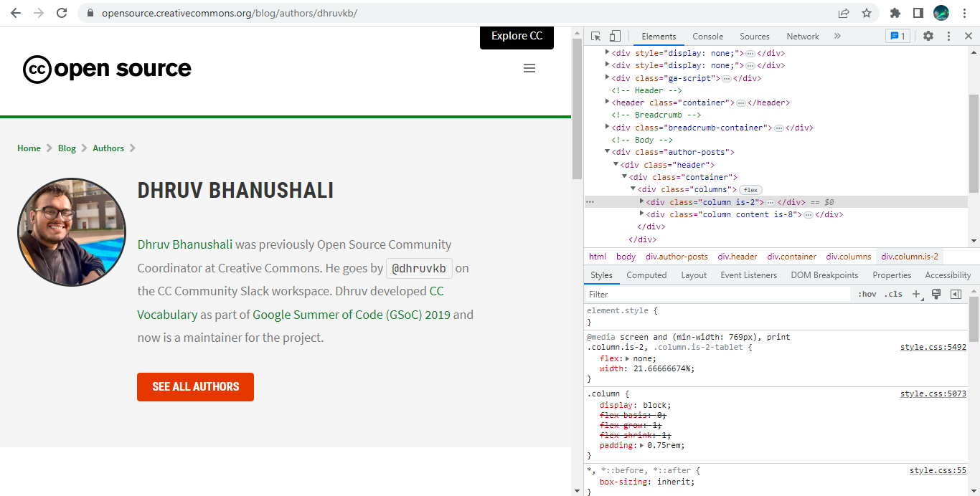Click the Authors breadcrumb link
The image size is (980, 496).
108,148
